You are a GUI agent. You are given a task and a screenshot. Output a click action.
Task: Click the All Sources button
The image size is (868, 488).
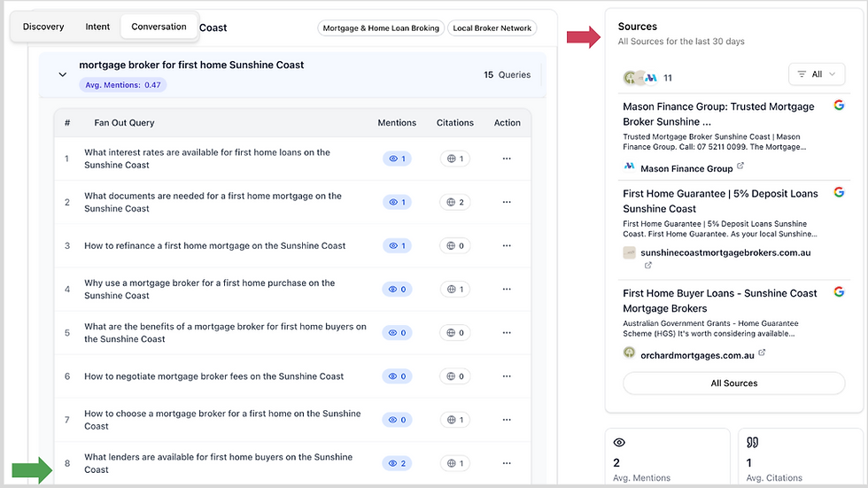[734, 383]
